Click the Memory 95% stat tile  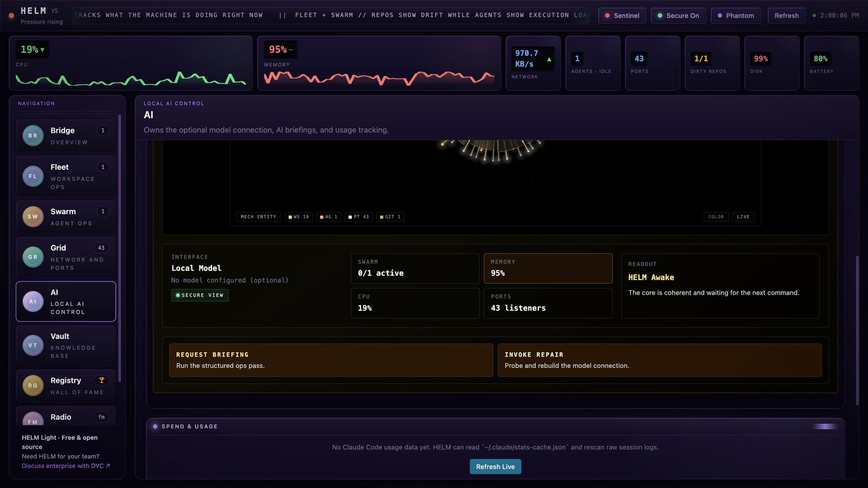click(548, 268)
